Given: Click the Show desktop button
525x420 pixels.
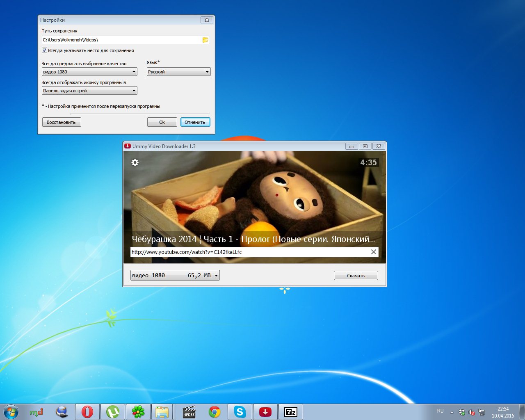Looking at the screenshot, I should pyautogui.click(x=522, y=412).
